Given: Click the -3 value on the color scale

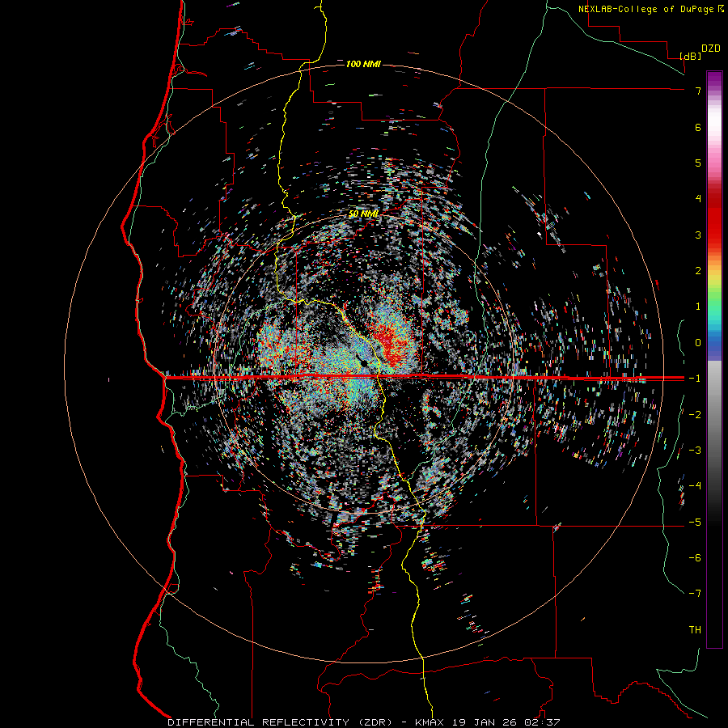Looking at the screenshot, I should [695, 451].
